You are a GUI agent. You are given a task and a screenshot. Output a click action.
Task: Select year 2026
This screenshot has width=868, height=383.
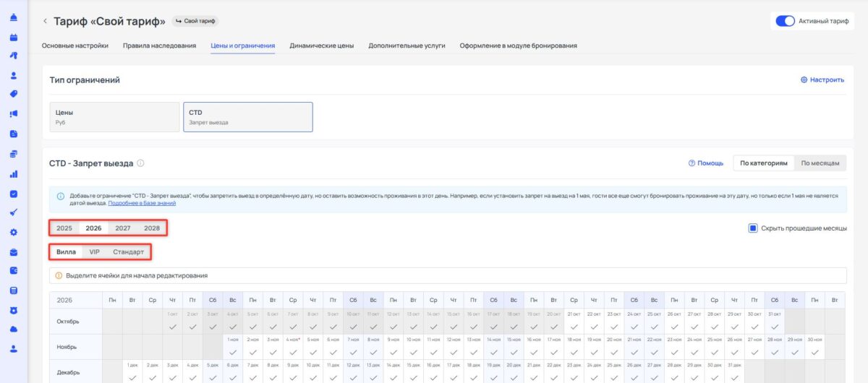[93, 228]
